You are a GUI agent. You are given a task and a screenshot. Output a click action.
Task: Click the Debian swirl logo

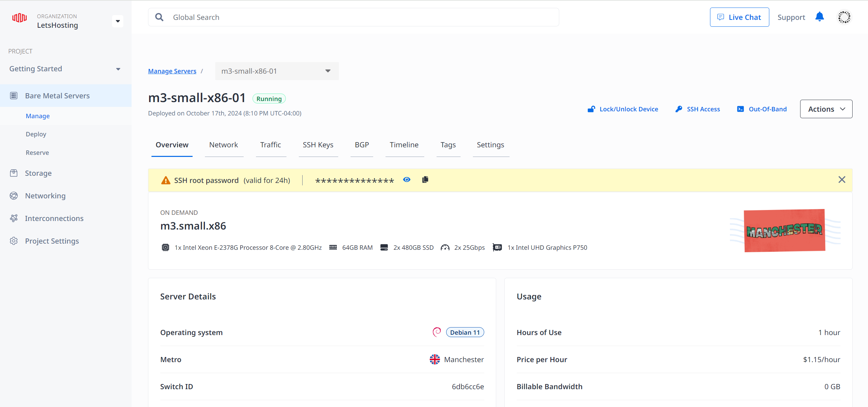click(437, 332)
